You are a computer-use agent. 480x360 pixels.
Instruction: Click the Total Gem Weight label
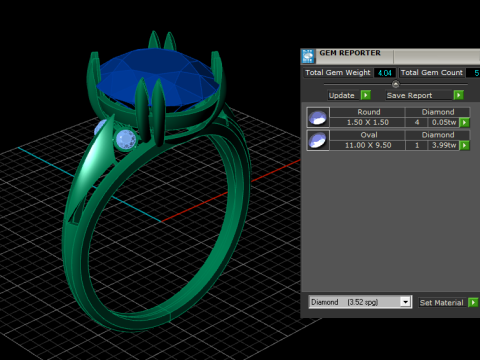pos(338,73)
